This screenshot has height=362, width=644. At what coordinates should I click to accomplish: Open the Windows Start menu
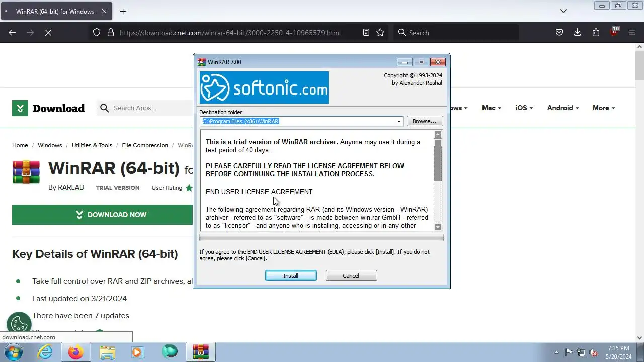click(14, 352)
